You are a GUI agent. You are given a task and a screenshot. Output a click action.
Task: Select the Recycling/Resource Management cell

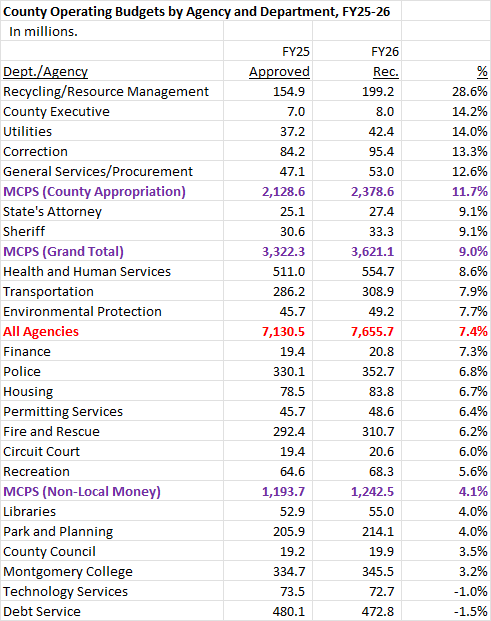(106, 91)
